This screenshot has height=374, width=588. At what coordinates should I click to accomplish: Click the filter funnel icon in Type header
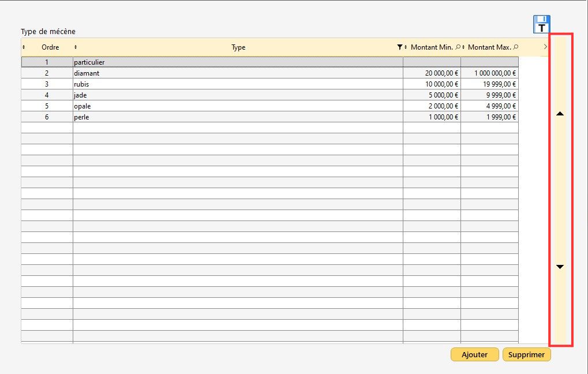click(x=400, y=47)
